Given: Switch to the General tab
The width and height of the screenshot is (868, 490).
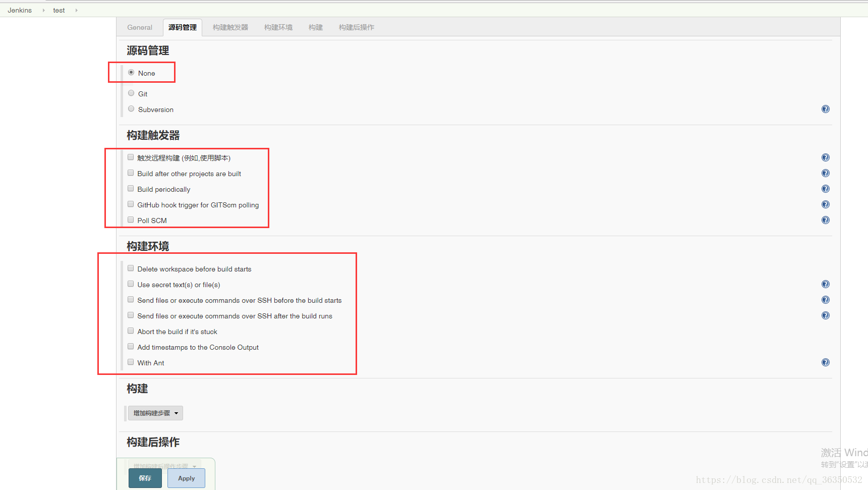Looking at the screenshot, I should click(x=140, y=28).
